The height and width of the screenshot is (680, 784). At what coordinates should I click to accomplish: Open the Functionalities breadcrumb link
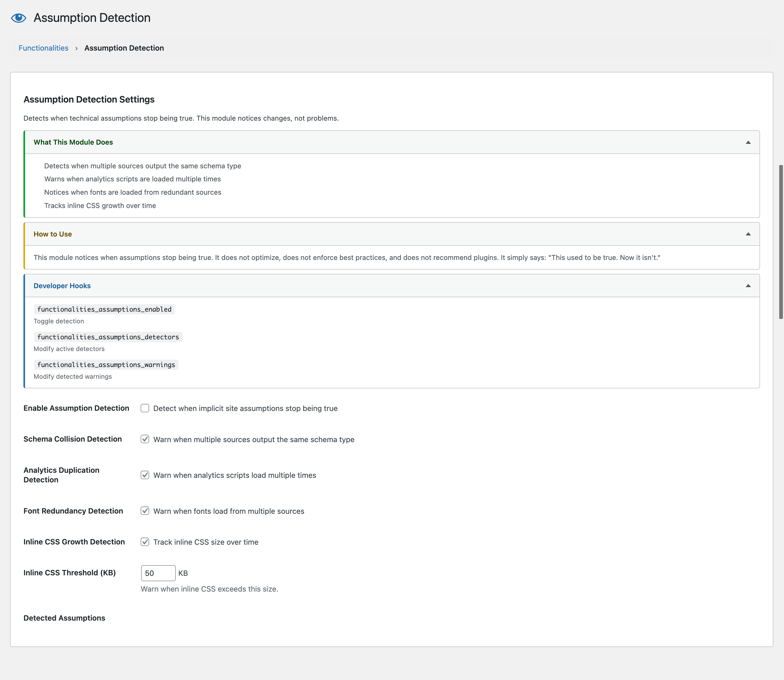click(43, 48)
